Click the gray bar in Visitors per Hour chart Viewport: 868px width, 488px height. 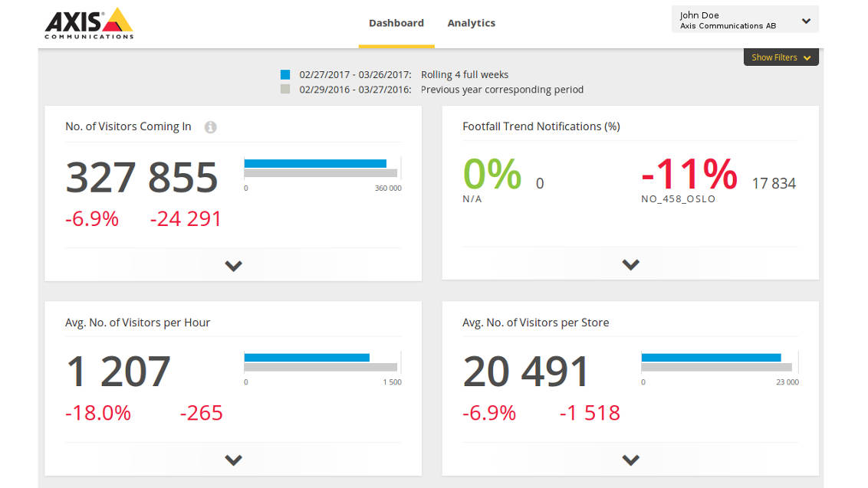click(321, 367)
